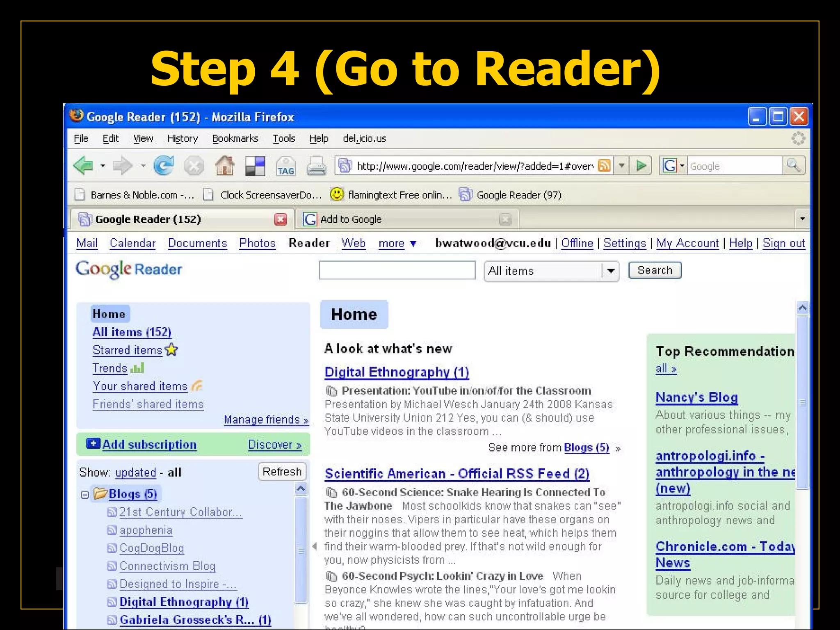Open the Home page via house icon
Image resolution: width=840 pixels, height=630 pixels.
tap(225, 166)
